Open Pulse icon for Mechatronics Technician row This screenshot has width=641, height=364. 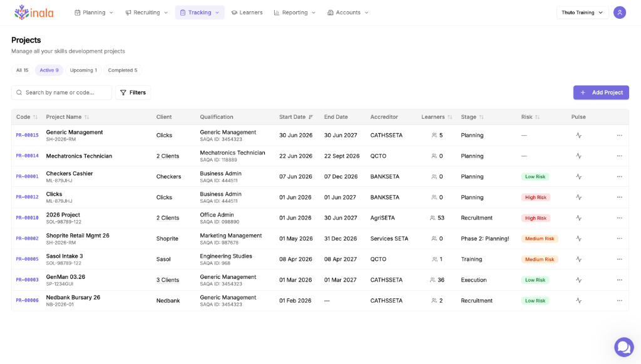coord(578,156)
